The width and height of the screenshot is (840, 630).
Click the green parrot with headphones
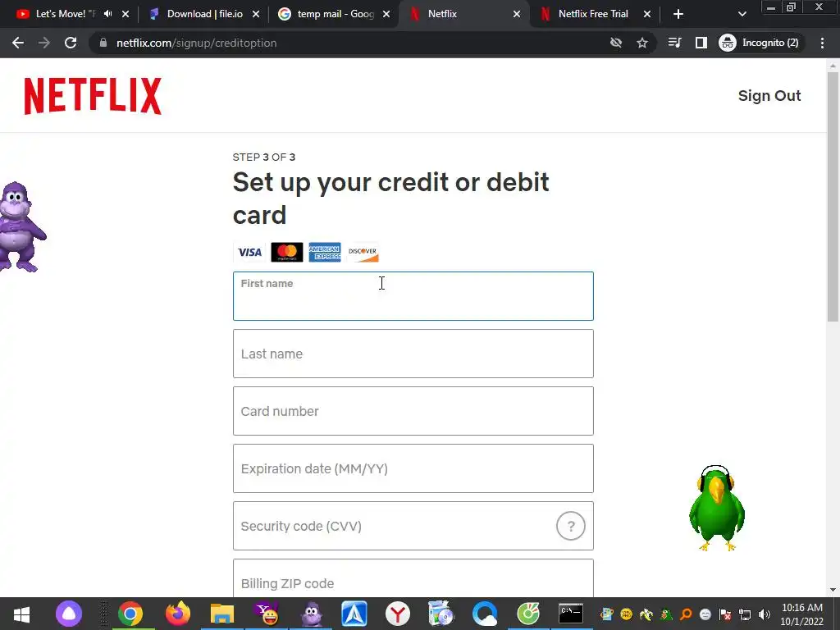point(716,508)
